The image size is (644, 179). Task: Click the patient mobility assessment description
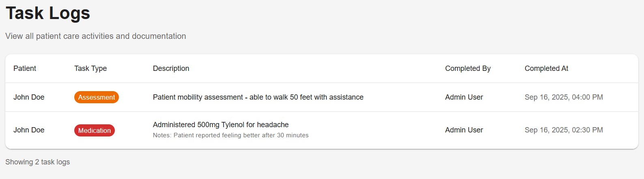coord(258,97)
